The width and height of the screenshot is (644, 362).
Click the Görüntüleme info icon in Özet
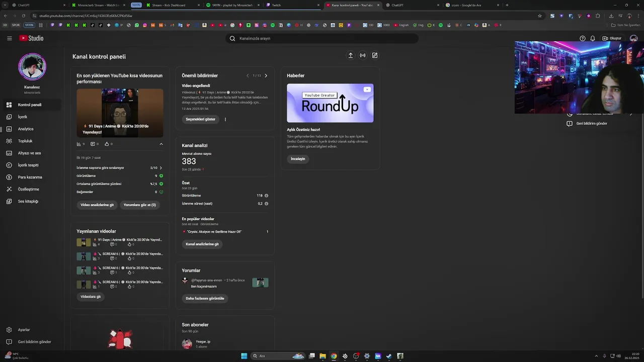pos(266,196)
